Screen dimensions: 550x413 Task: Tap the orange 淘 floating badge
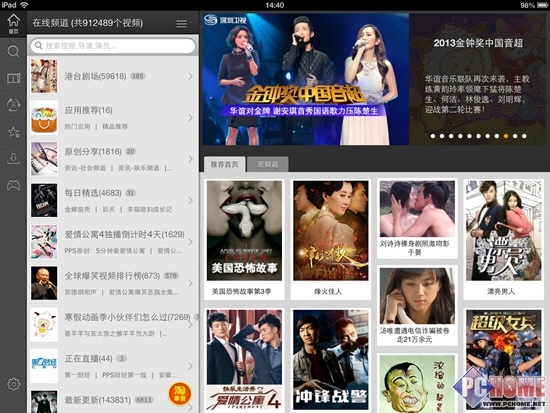pos(180,394)
